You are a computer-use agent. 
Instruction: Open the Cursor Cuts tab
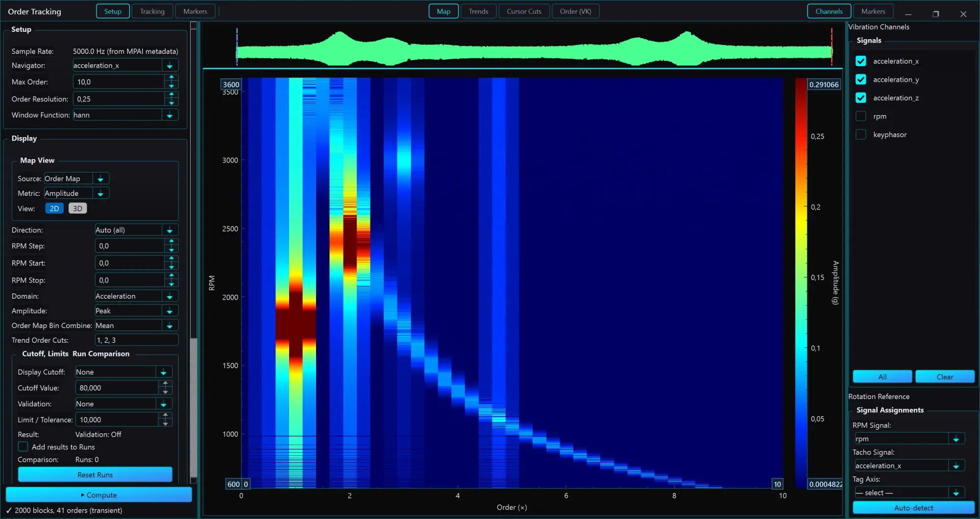point(524,11)
